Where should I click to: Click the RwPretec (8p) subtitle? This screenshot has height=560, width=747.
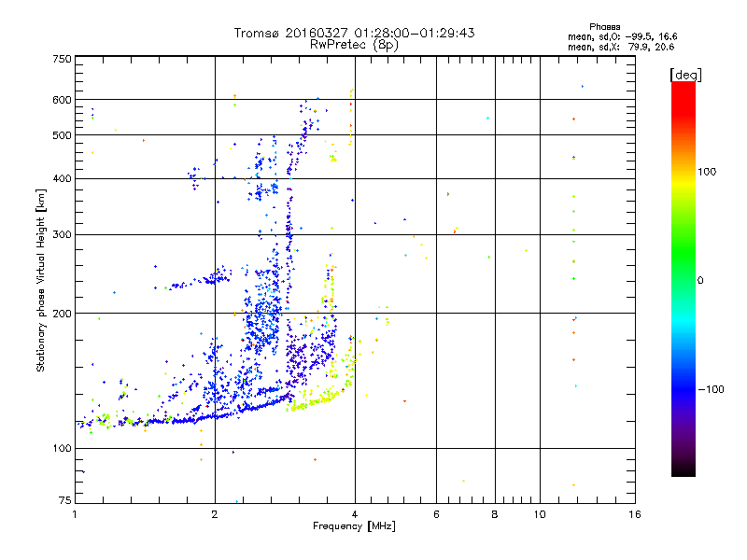point(354,45)
